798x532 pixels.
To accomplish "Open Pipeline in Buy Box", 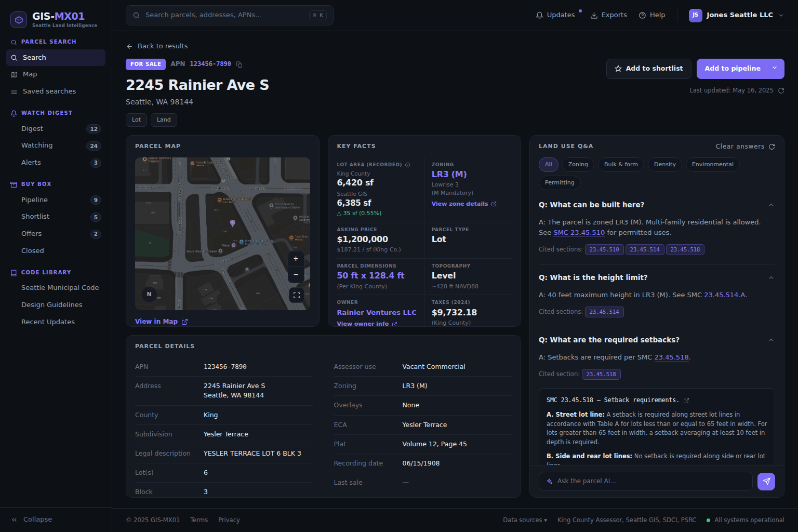I will 56,200.
